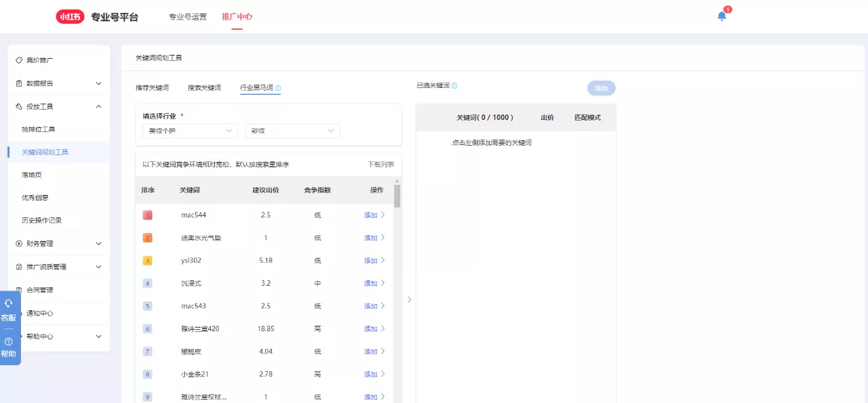Click the blue 添加 button at top right
The height and width of the screenshot is (403, 868).
coord(601,88)
